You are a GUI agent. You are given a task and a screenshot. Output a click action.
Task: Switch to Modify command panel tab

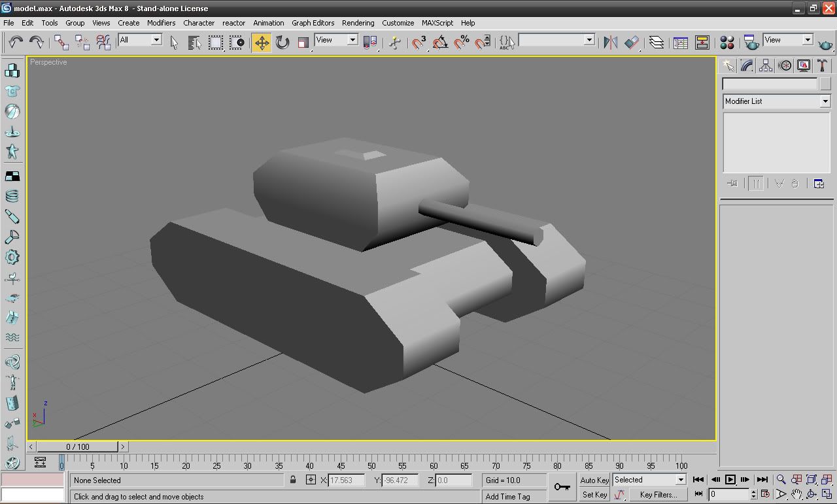pos(747,65)
